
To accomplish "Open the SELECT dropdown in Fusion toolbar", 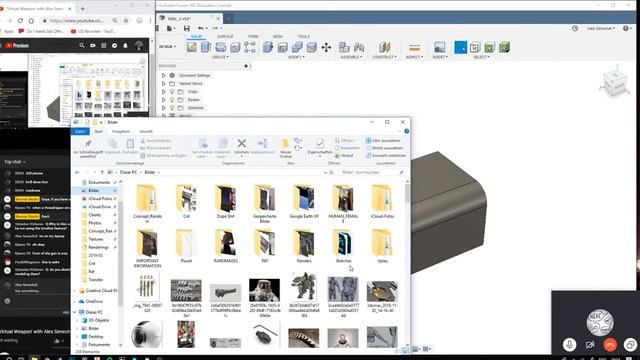I will [x=481, y=57].
